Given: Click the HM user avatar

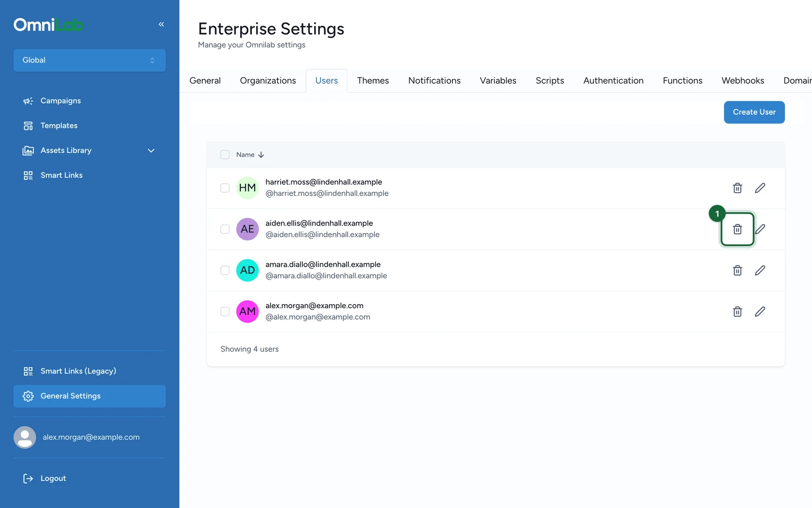Looking at the screenshot, I should pos(248,188).
